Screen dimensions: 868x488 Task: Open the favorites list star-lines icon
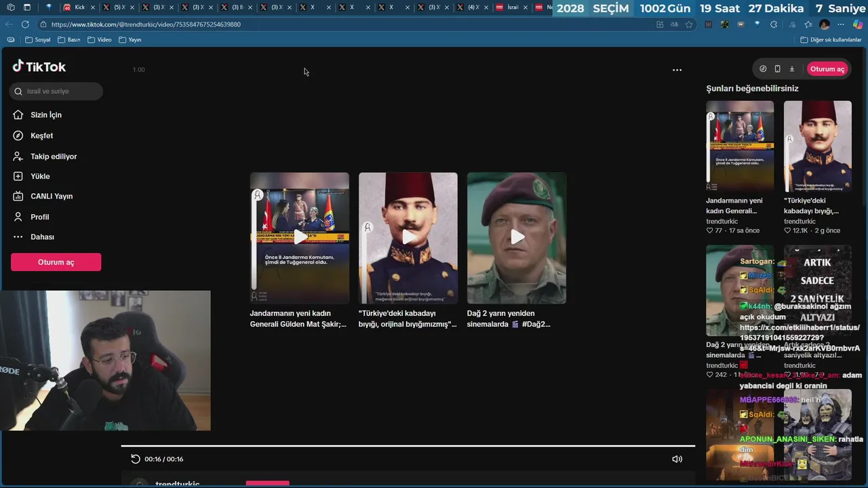coord(807,24)
